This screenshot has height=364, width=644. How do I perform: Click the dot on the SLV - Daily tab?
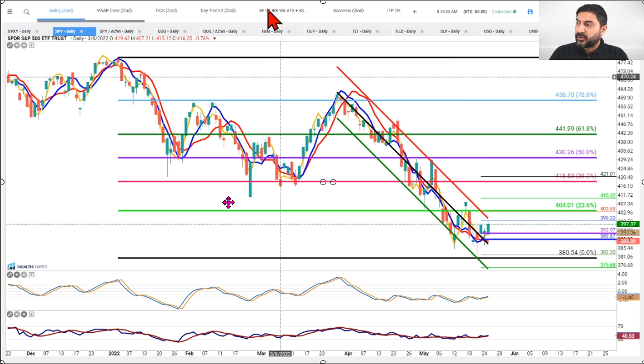click(x=466, y=31)
